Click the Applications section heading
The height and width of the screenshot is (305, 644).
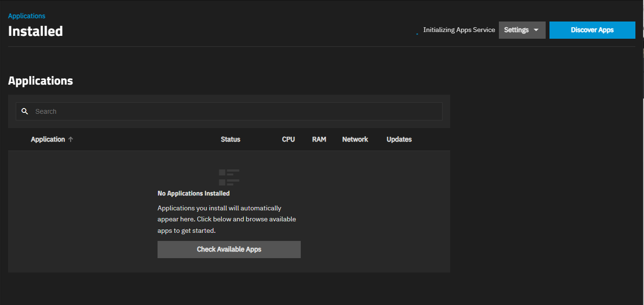(x=41, y=81)
